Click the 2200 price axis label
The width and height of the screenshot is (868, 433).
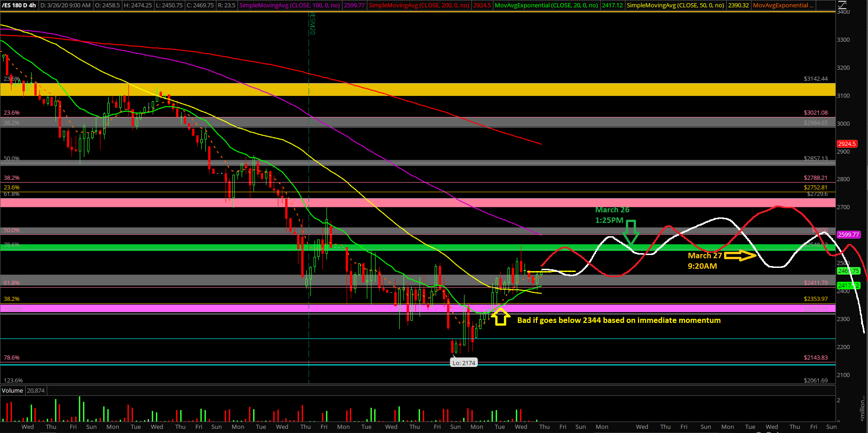click(843, 347)
